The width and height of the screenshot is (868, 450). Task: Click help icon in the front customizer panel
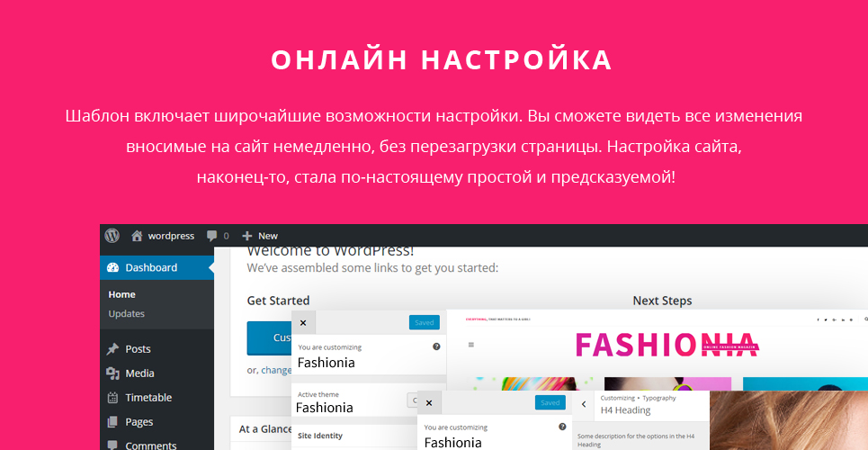coord(562,427)
